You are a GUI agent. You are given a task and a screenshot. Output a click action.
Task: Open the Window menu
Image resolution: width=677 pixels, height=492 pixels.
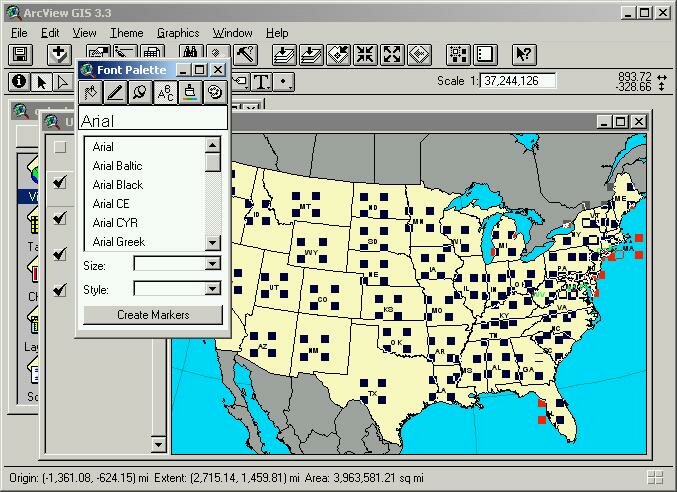click(232, 33)
